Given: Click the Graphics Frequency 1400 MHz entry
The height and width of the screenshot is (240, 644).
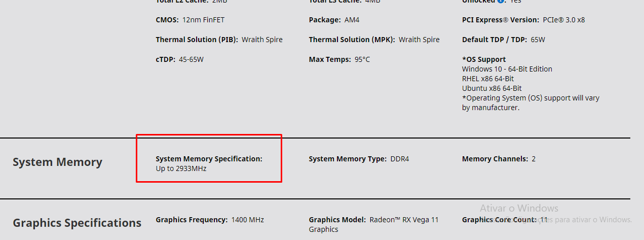Looking at the screenshot, I should click(210, 220).
